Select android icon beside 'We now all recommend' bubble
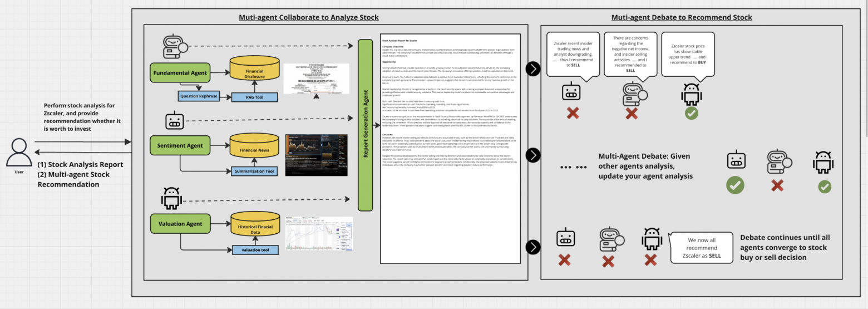The image size is (868, 309). [652, 239]
